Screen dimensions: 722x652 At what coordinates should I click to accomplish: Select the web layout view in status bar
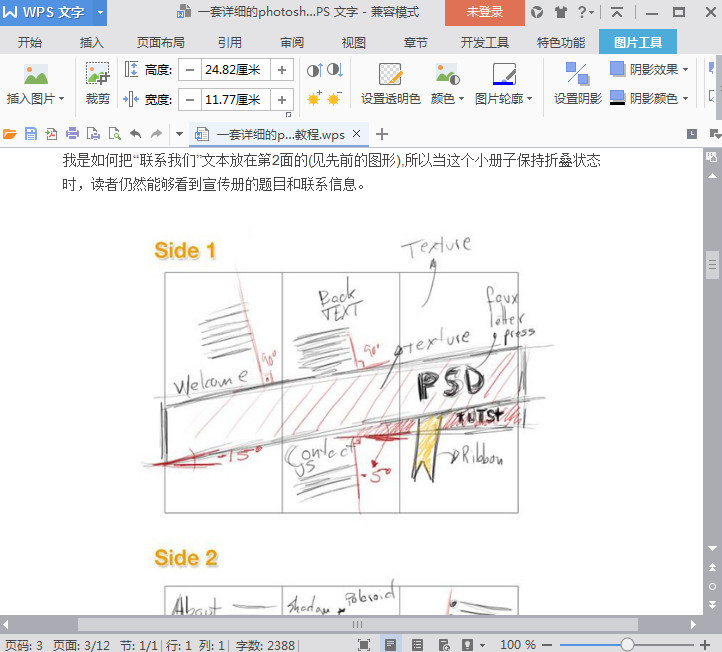[x=444, y=645]
